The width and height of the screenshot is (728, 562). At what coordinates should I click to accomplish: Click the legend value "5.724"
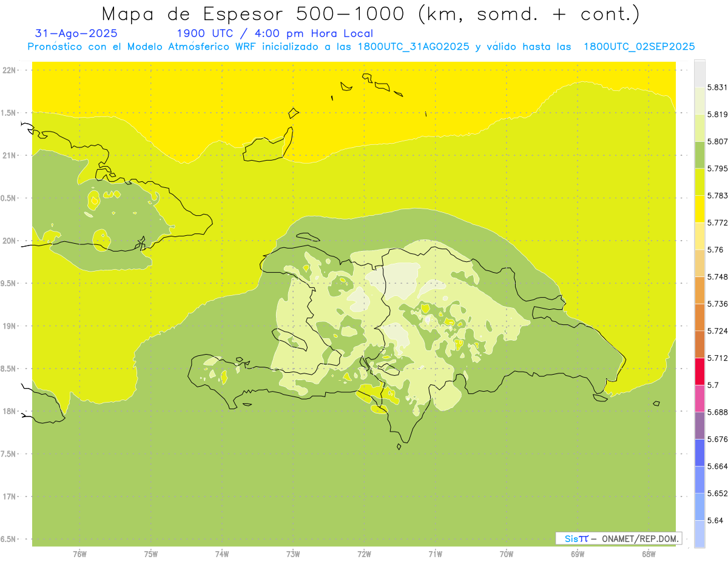click(x=717, y=330)
